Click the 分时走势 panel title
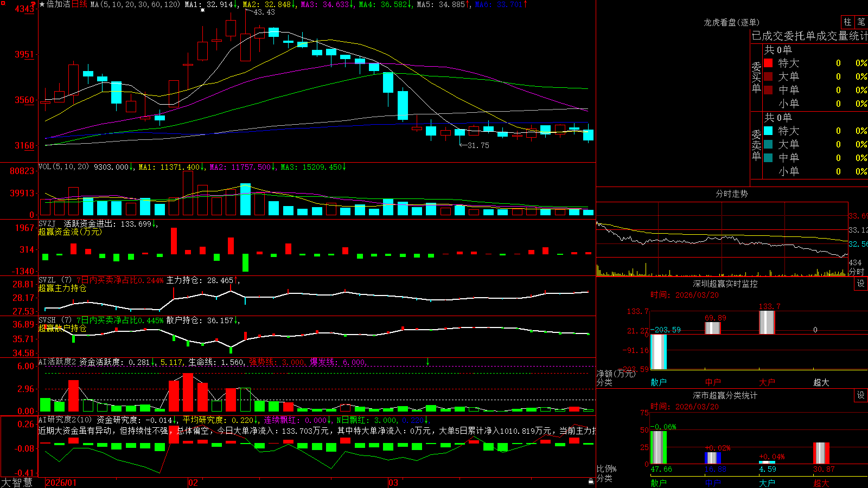 [x=732, y=194]
